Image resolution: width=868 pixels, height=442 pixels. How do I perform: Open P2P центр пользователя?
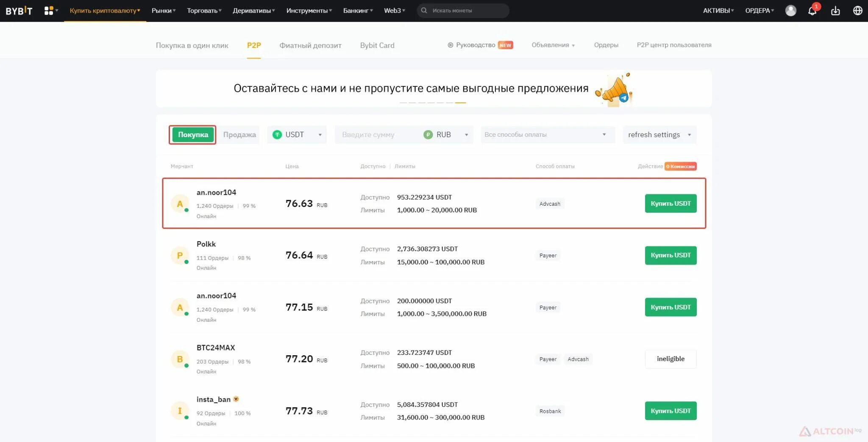point(674,45)
